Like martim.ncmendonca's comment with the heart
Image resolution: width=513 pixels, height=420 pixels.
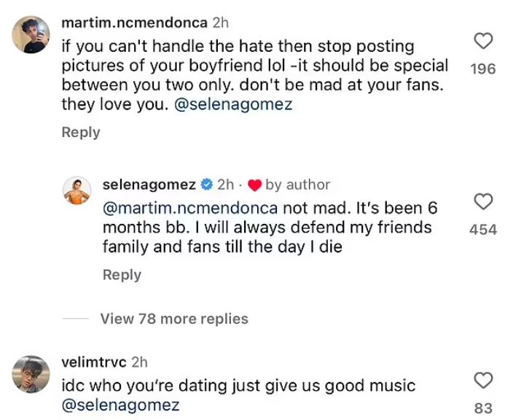click(484, 41)
